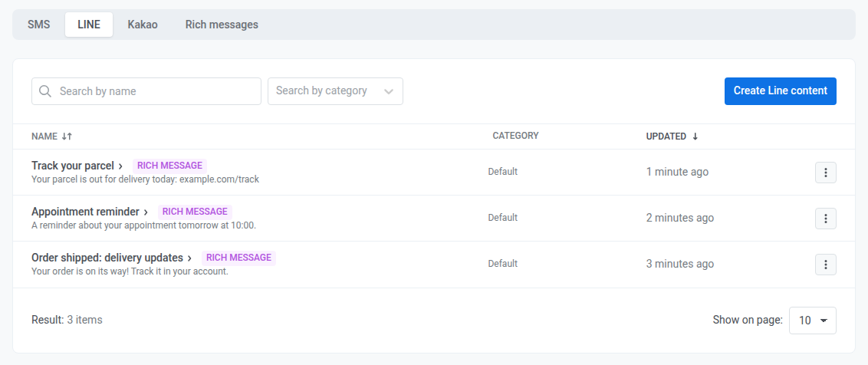This screenshot has width=868, height=365.
Task: Focus the Search by name field
Action: click(146, 90)
